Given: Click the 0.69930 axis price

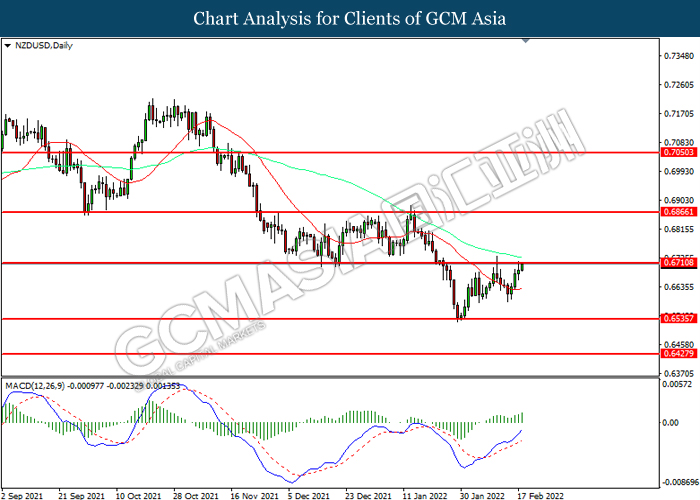Looking at the screenshot, I should (x=679, y=171).
